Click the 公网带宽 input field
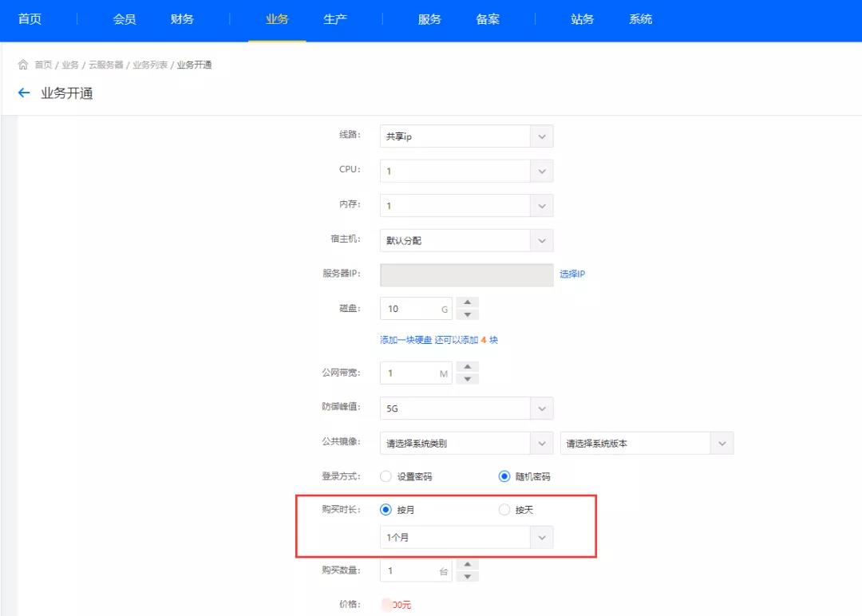 pos(416,373)
